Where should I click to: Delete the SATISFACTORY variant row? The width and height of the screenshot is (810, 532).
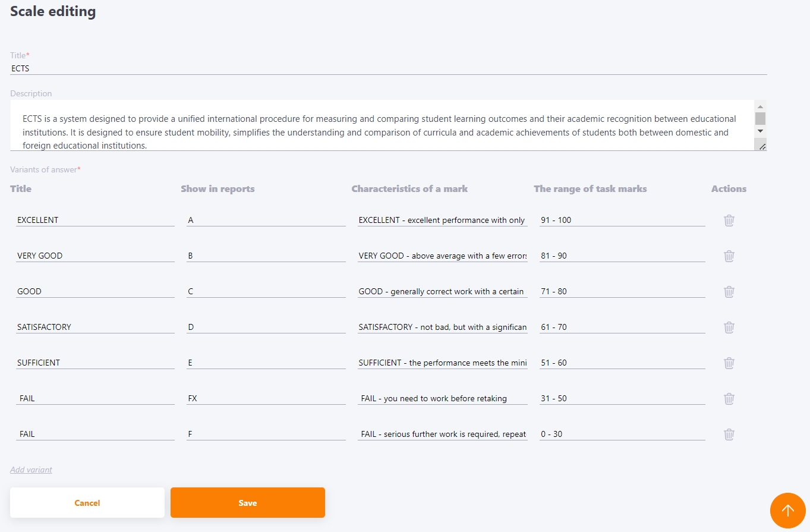[x=729, y=328]
